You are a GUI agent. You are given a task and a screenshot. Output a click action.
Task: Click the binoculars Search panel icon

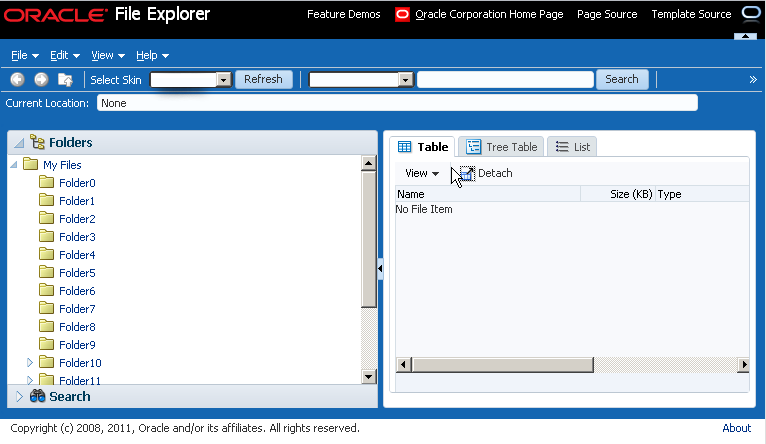pyautogui.click(x=38, y=396)
